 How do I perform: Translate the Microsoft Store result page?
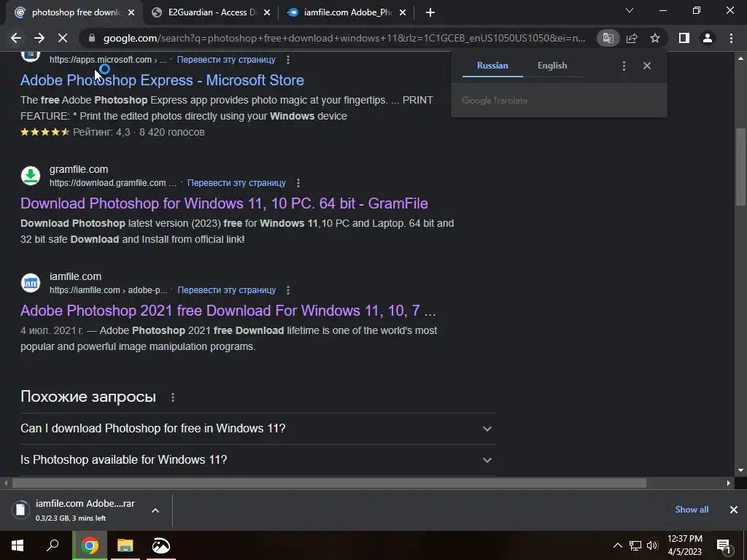point(226,60)
